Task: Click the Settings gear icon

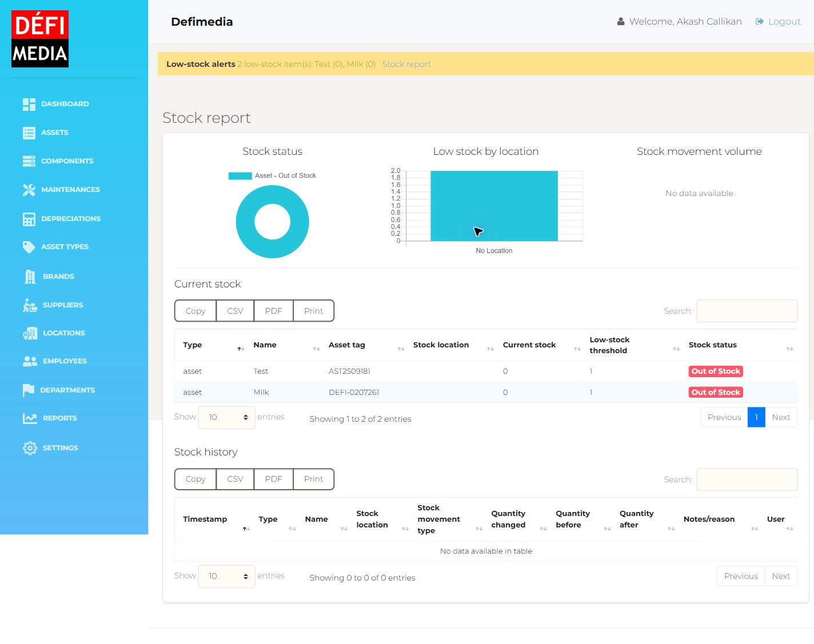Action: pyautogui.click(x=30, y=448)
